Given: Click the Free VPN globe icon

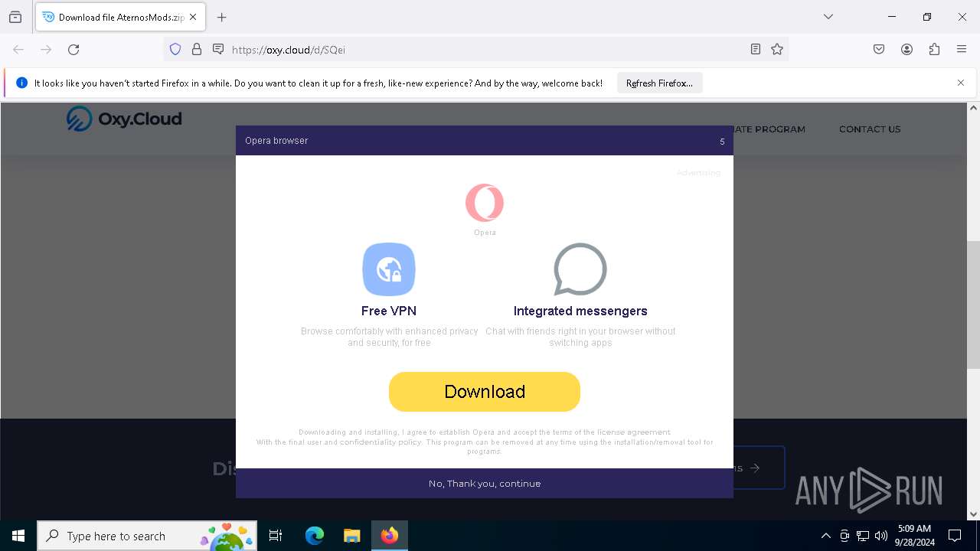Looking at the screenshot, I should pyautogui.click(x=389, y=269).
